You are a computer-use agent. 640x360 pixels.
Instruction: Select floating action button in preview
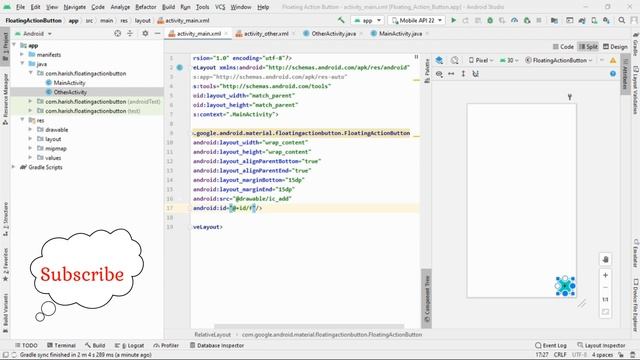(565, 286)
